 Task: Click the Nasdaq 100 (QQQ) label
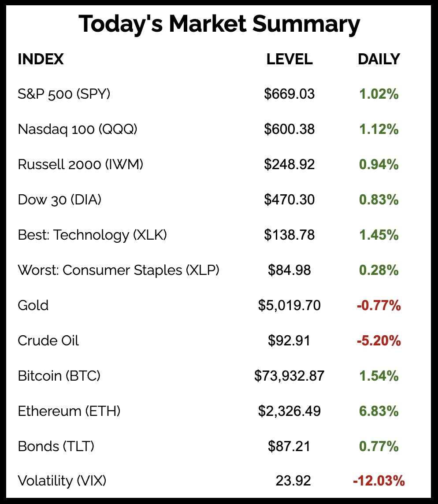tap(78, 129)
